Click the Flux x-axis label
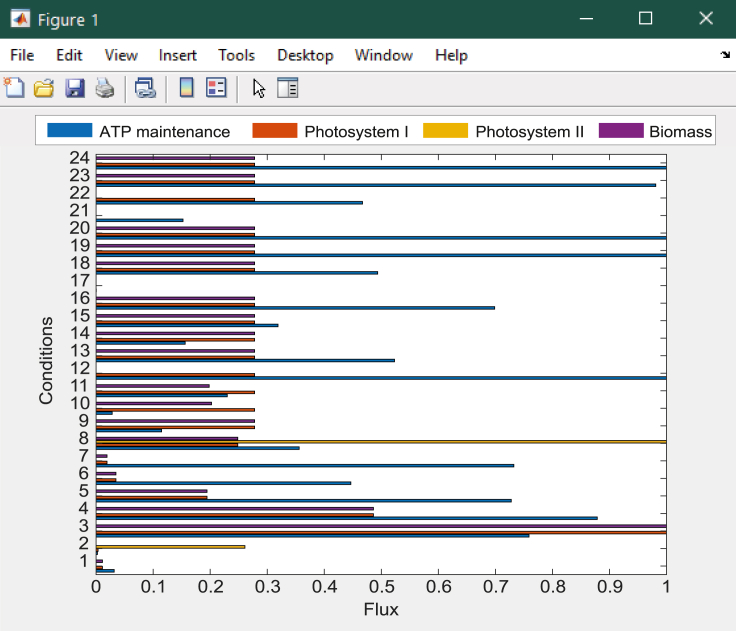 [381, 608]
